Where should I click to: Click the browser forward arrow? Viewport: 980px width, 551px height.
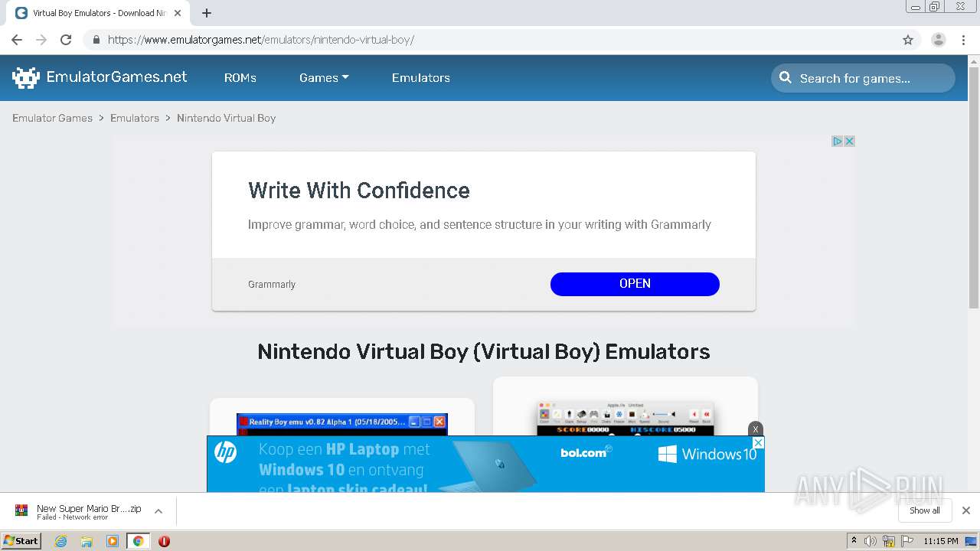41,40
